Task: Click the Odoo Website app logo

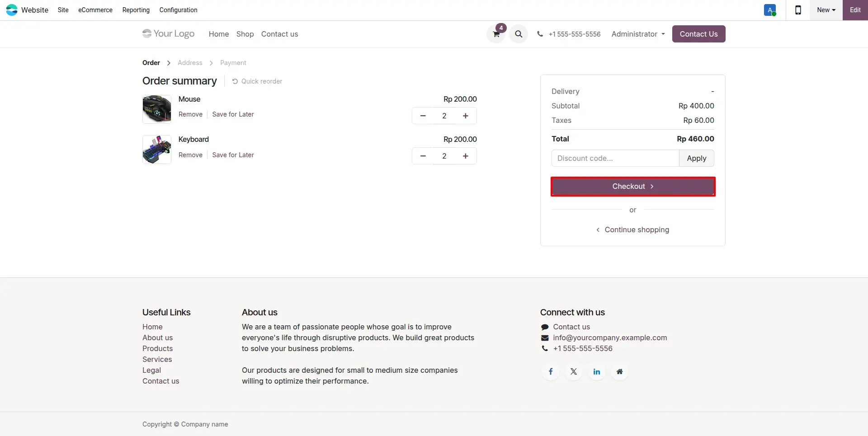Action: click(12, 10)
